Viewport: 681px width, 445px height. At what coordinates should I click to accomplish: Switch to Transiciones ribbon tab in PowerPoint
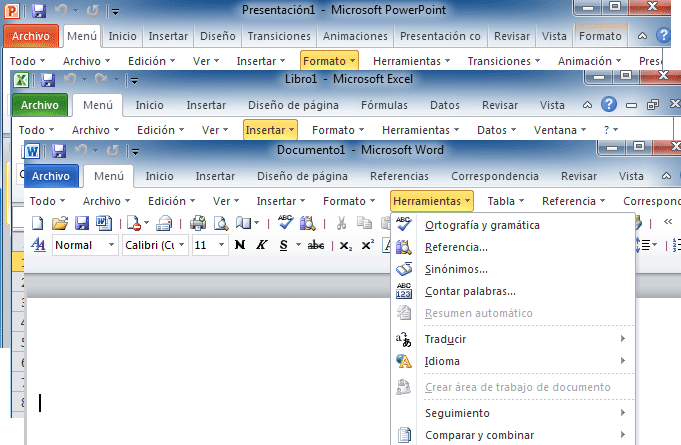click(279, 36)
